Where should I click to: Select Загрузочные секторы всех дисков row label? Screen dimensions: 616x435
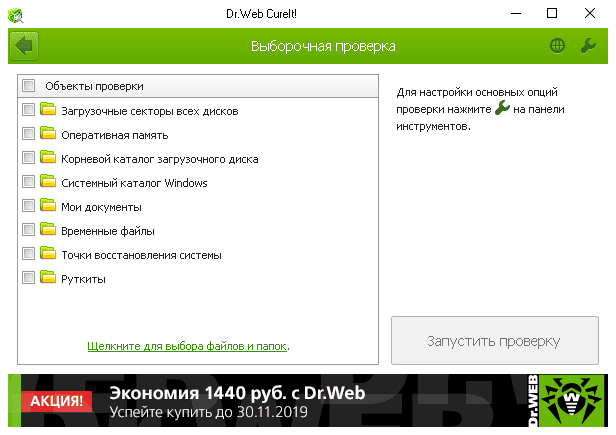pyautogui.click(x=150, y=111)
